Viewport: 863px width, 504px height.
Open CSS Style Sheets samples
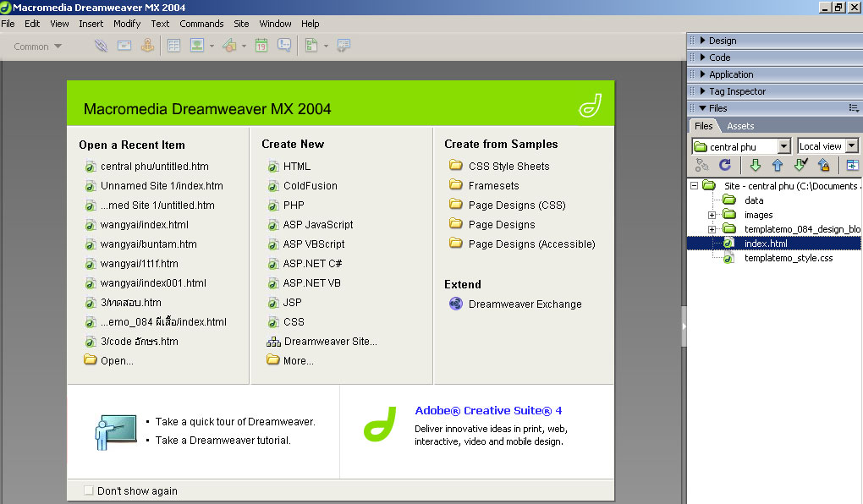click(508, 166)
